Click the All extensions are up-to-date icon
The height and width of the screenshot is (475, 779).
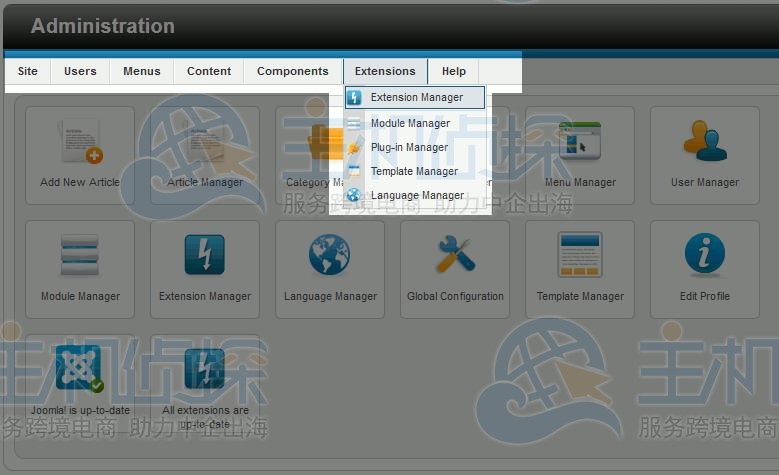point(205,369)
